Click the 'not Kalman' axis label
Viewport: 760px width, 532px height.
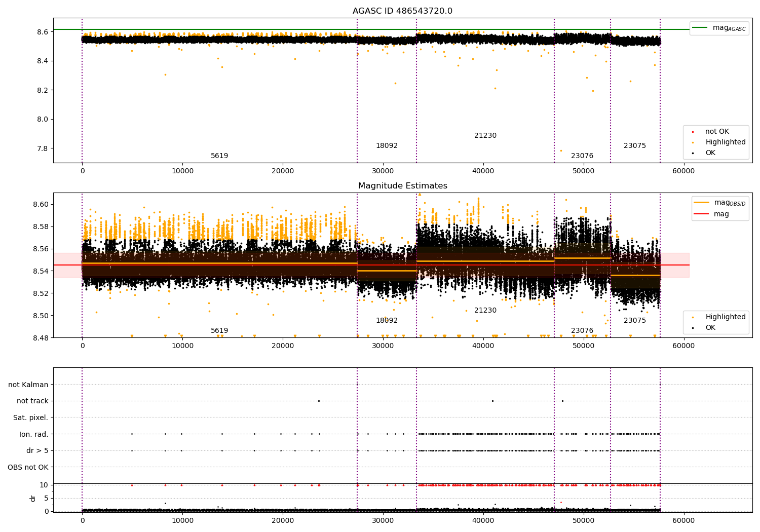pos(28,385)
